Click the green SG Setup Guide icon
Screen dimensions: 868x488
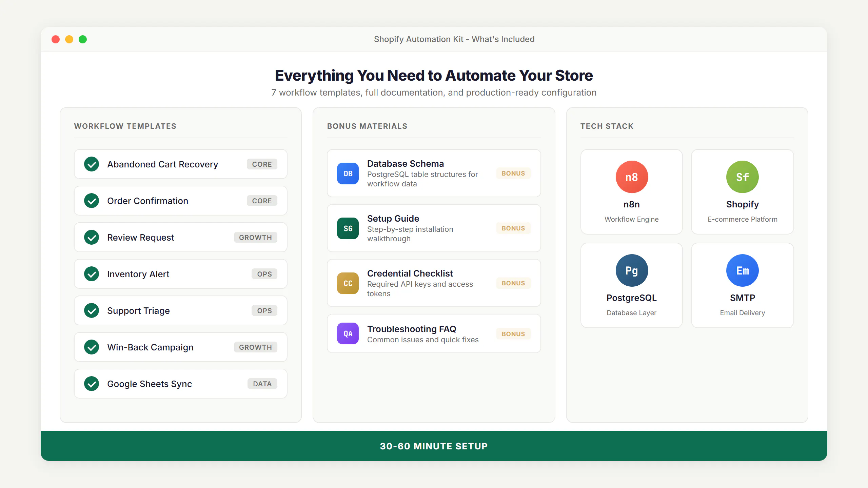pyautogui.click(x=348, y=228)
